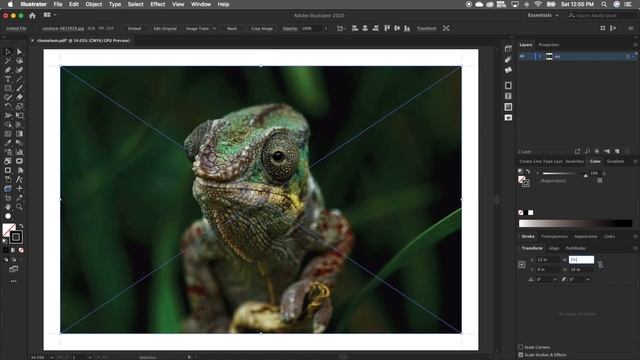
Task: Select the Type tool
Action: [8, 79]
